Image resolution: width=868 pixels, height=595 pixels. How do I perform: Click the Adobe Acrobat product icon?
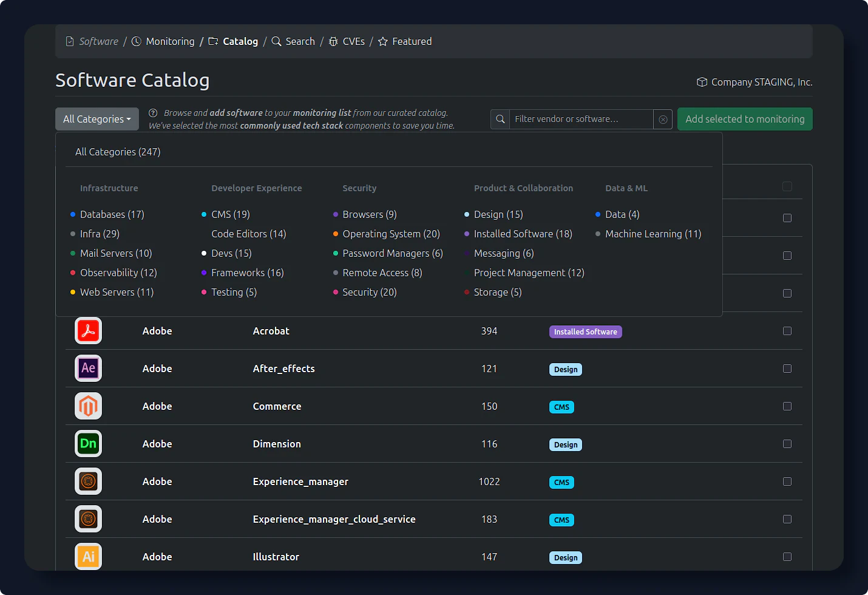[89, 331]
